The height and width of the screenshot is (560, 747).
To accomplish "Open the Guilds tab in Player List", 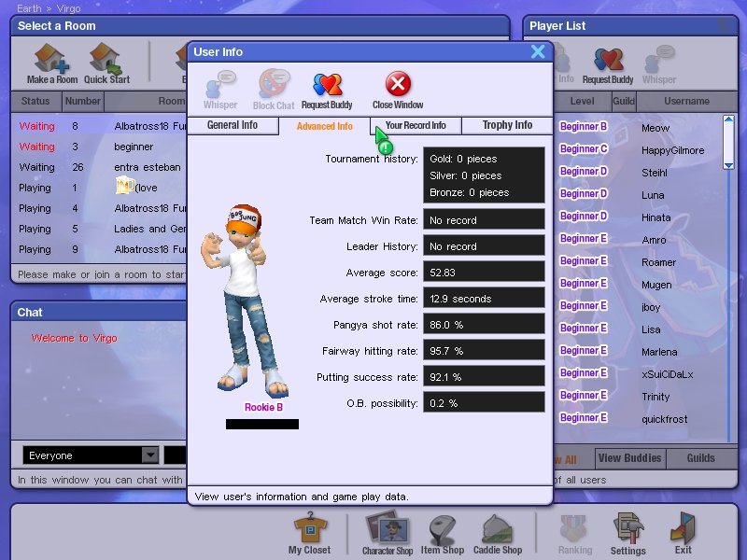I will (701, 458).
